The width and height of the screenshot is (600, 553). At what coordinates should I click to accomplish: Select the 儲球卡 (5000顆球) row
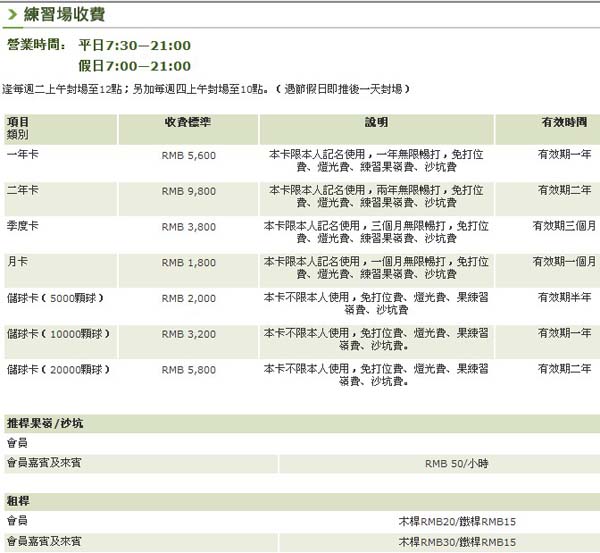click(54, 298)
